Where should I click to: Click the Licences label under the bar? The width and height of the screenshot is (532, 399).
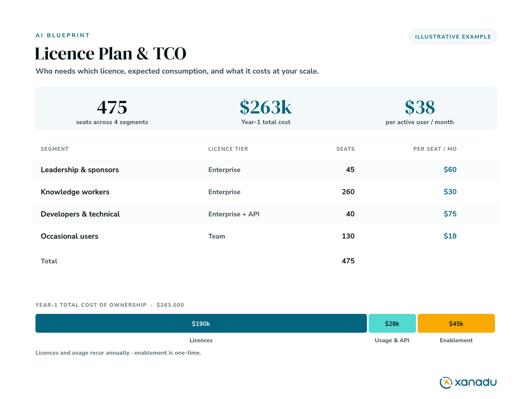pyautogui.click(x=201, y=340)
